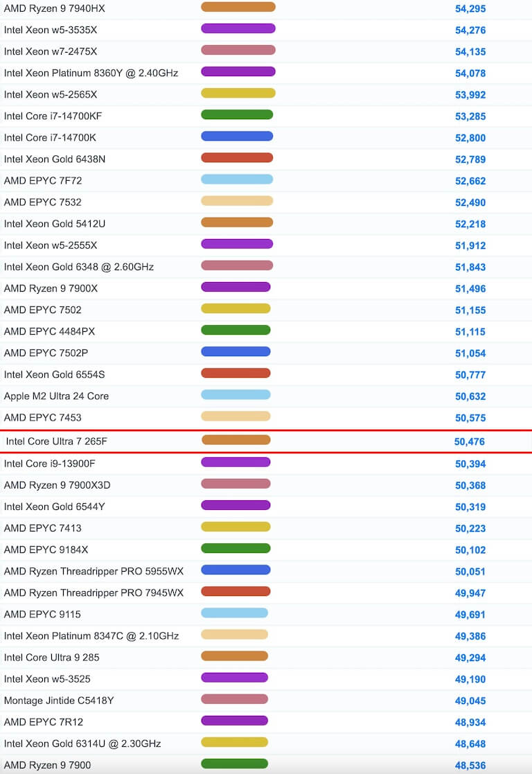
Task: Click the score 53,285
Action: [470, 116]
